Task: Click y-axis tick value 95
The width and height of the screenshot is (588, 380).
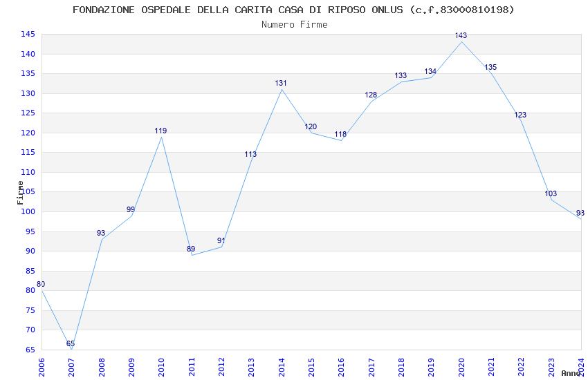Action: pos(30,231)
